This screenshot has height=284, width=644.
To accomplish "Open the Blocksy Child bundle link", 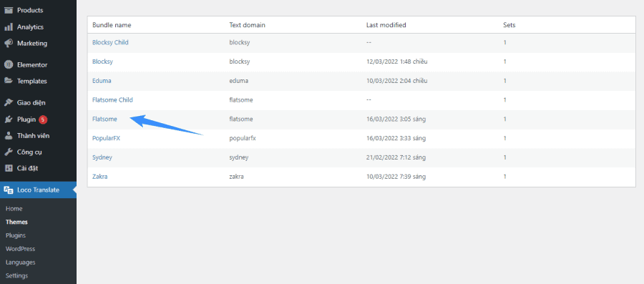I will (x=110, y=42).
